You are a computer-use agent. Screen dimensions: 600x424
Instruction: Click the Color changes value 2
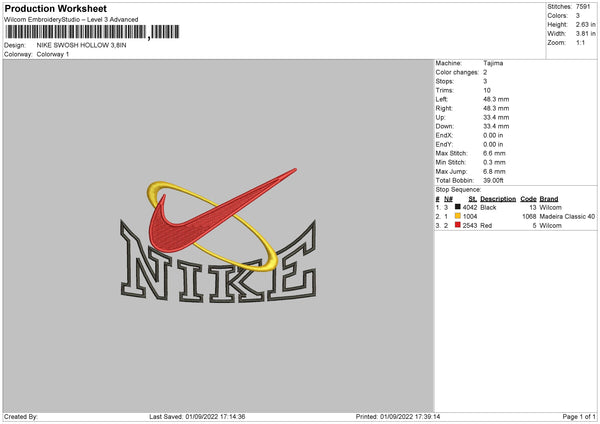[x=485, y=72]
